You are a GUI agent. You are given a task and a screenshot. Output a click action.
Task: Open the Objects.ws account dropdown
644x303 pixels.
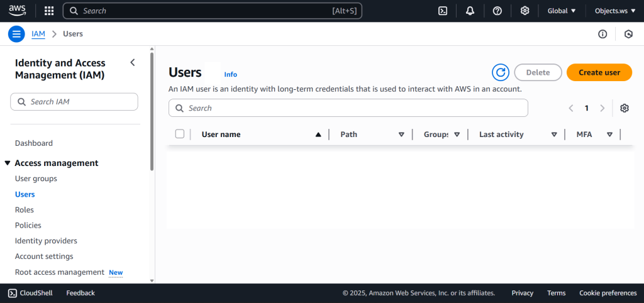[615, 11]
